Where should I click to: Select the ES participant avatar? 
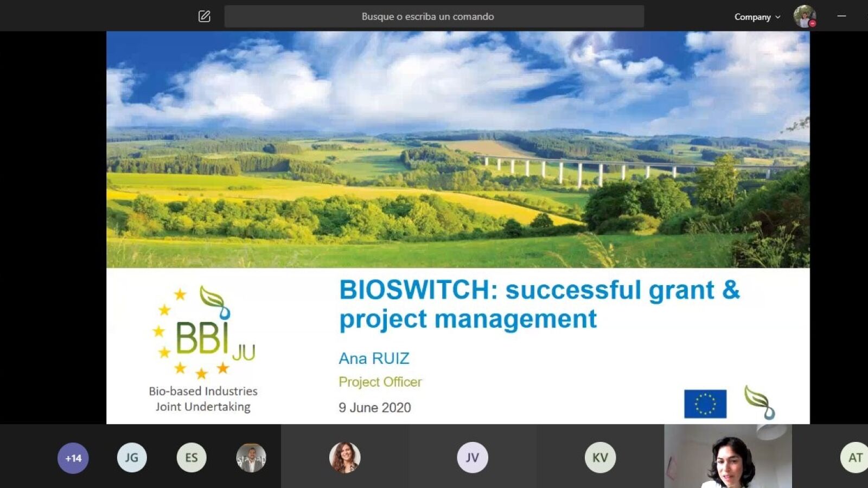tap(192, 458)
